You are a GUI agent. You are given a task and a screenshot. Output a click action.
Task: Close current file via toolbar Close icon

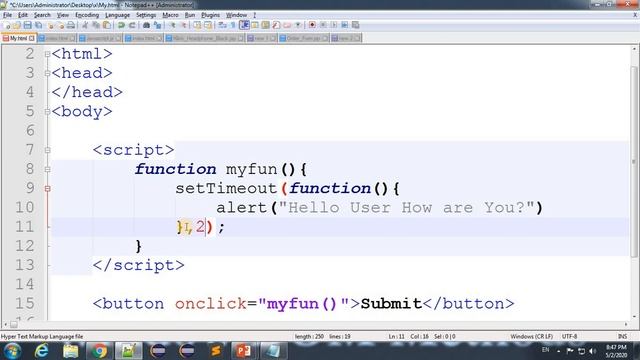click(50, 25)
